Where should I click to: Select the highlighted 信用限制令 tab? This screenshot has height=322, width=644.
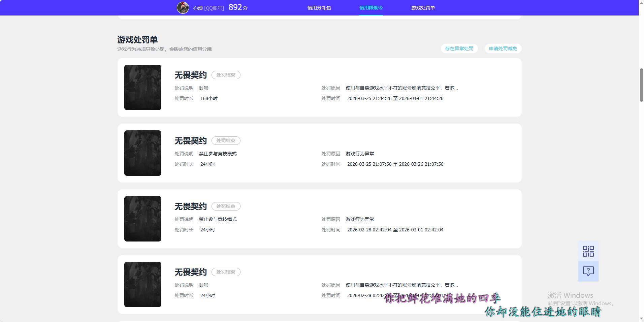point(371,7)
